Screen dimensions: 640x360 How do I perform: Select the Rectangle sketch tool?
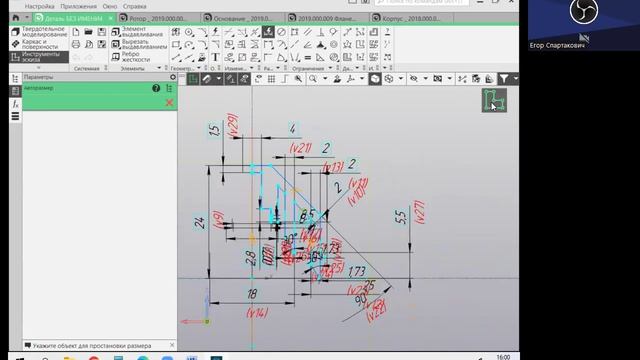point(176,44)
